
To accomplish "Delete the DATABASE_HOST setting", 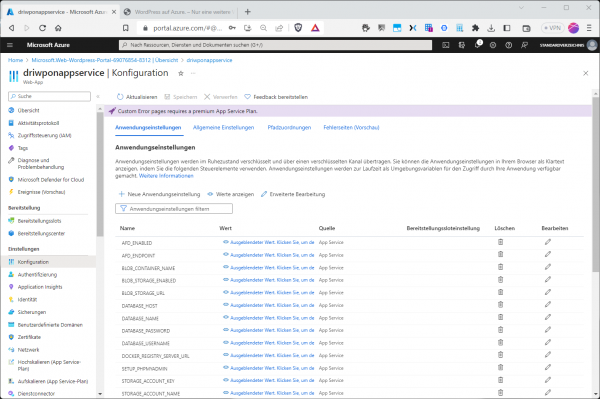I will (x=500, y=305).
